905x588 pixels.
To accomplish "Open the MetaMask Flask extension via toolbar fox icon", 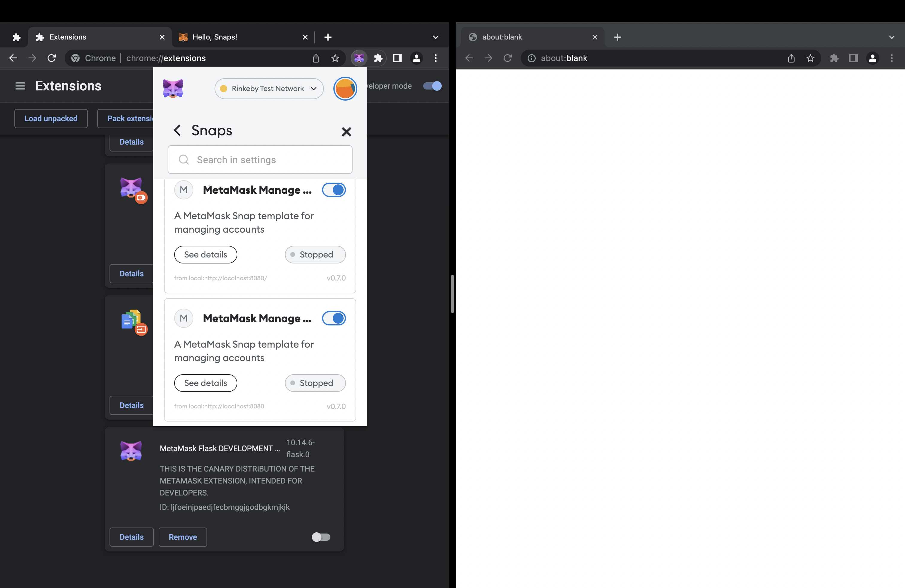I will 359,58.
